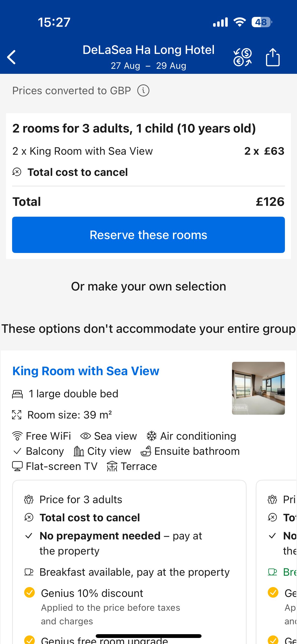
Task: Tap the Genius 10% discount checkmark badge
Action: [29, 593]
